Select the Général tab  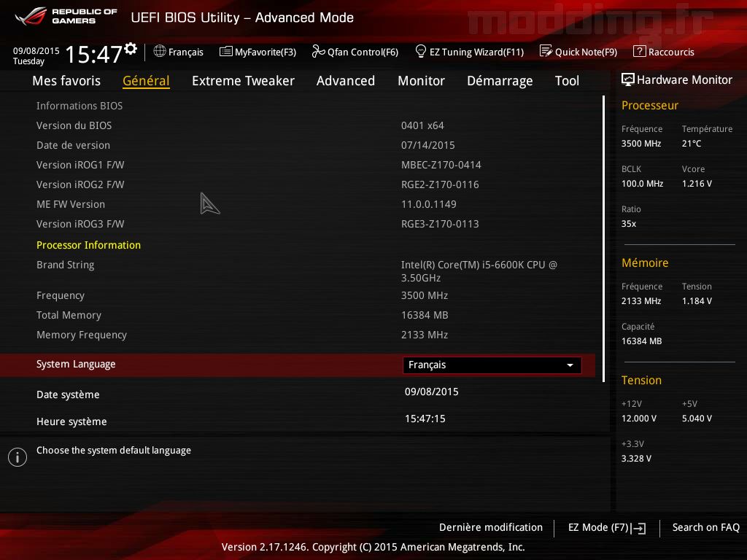tap(146, 81)
